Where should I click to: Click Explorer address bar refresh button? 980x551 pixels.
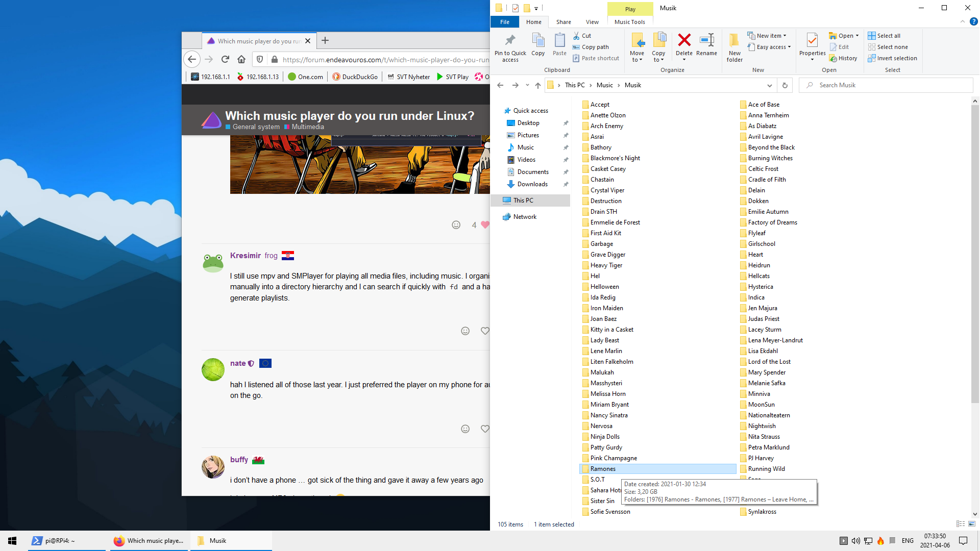click(785, 85)
